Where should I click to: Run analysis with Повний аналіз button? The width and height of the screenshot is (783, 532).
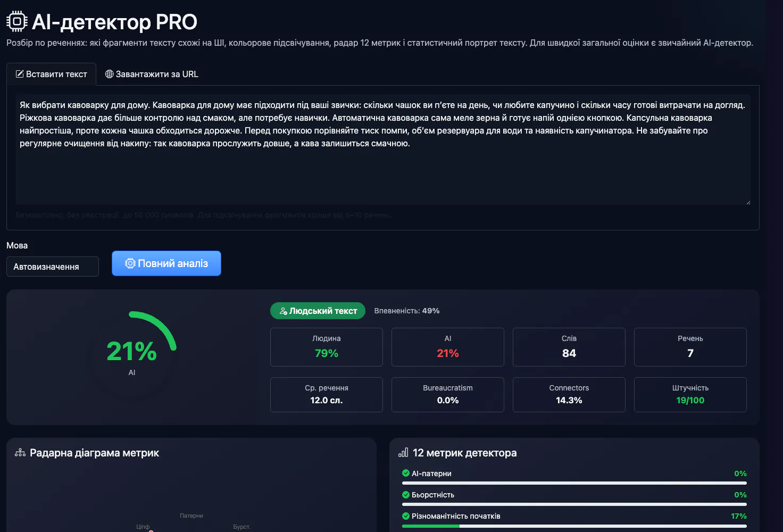pyautogui.click(x=166, y=263)
